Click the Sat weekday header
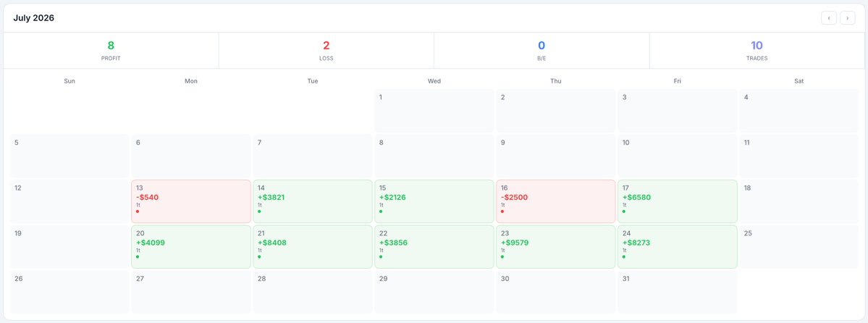Viewport: 868px width, 323px height. tap(799, 81)
